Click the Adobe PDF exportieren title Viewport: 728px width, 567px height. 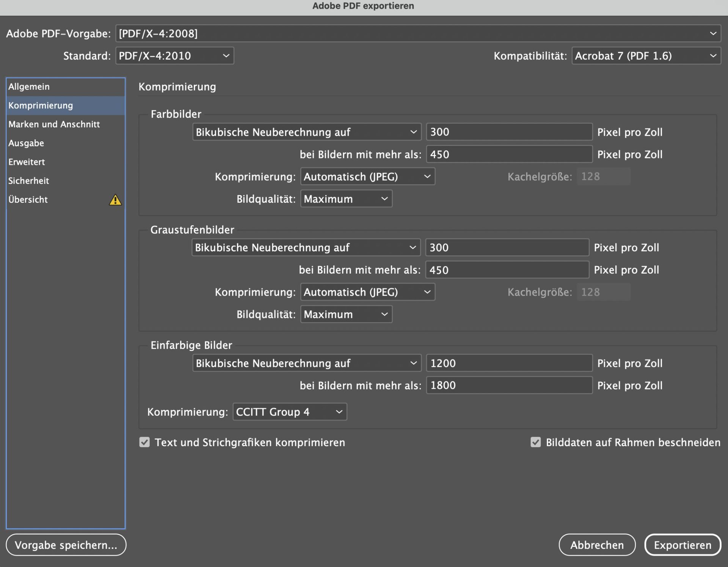point(363,6)
